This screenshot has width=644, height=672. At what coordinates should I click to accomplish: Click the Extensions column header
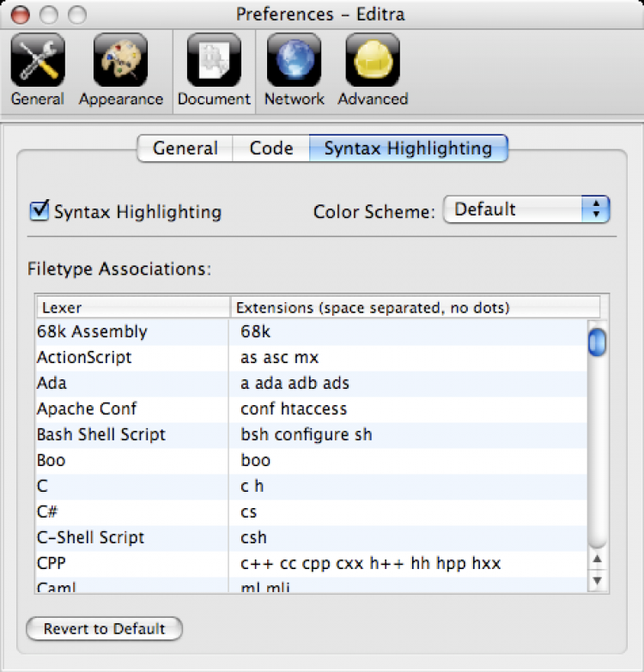(x=415, y=307)
